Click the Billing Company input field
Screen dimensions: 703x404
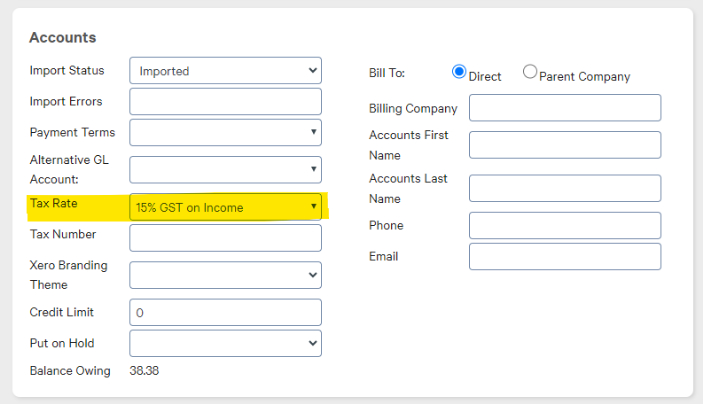(565, 108)
